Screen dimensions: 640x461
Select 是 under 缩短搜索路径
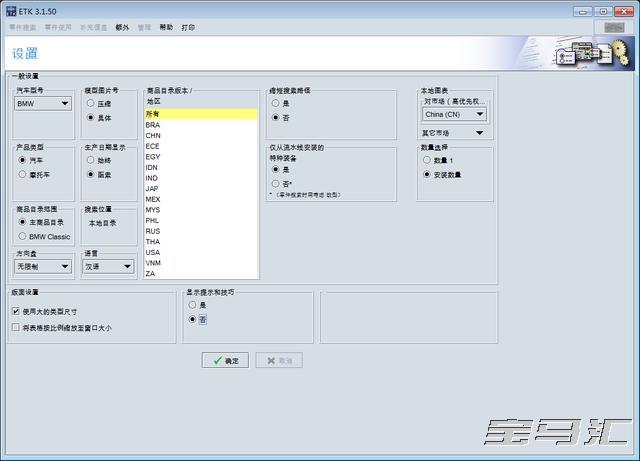276,103
